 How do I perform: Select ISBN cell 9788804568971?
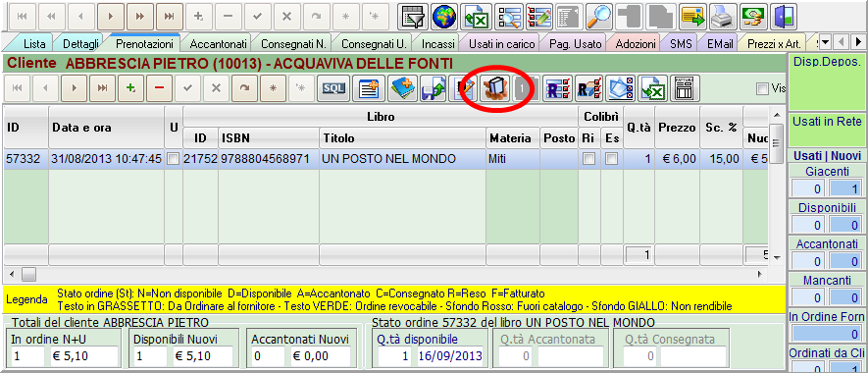269,159
